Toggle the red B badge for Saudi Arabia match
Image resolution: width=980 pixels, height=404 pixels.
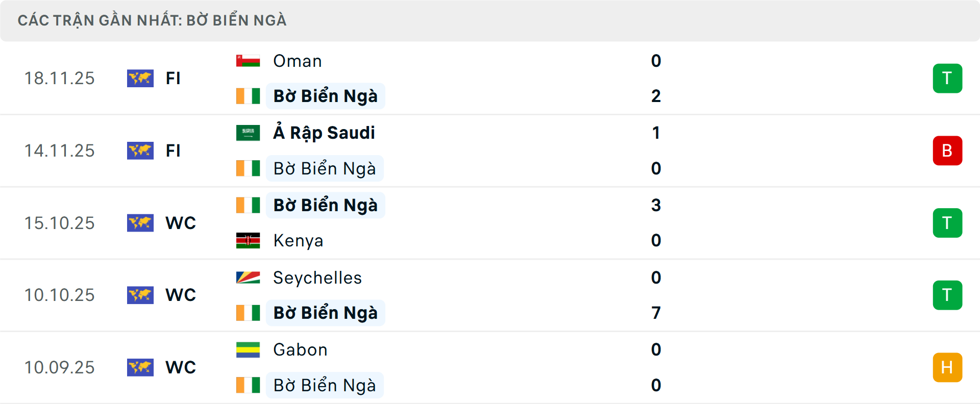(x=947, y=150)
